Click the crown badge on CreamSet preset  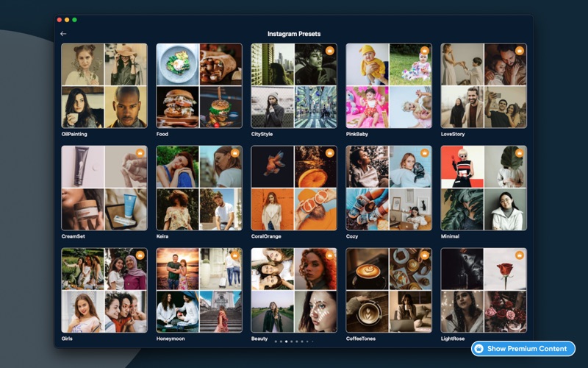click(140, 153)
